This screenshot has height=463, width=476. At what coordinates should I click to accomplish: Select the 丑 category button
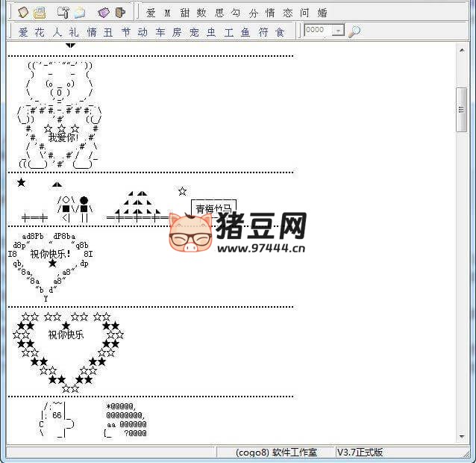[108, 31]
